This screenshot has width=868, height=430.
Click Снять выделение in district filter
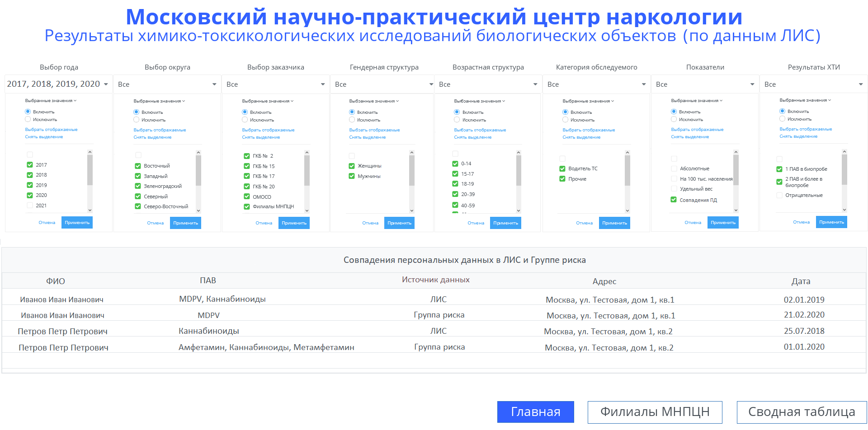(152, 137)
